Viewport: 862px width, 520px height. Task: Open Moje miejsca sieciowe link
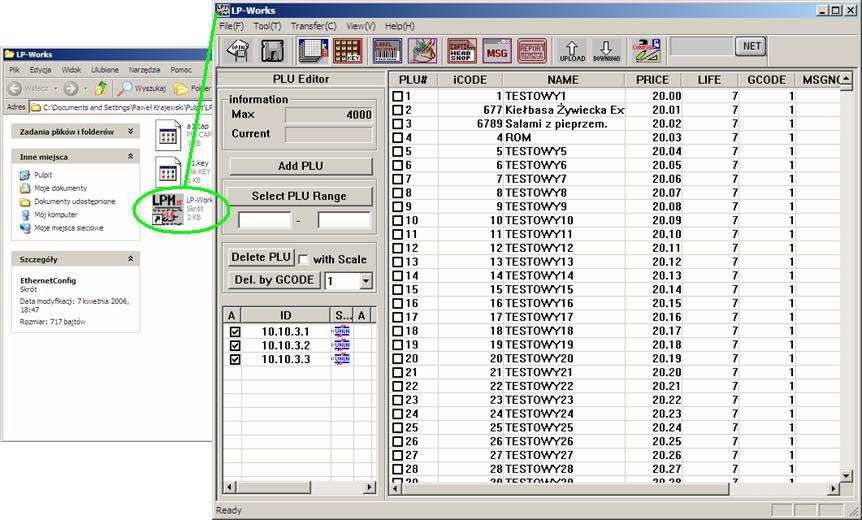(69, 228)
